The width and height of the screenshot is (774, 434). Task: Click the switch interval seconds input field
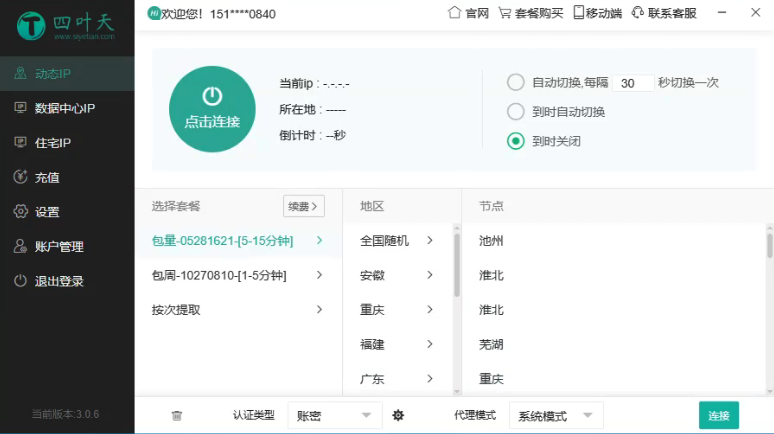coord(632,83)
